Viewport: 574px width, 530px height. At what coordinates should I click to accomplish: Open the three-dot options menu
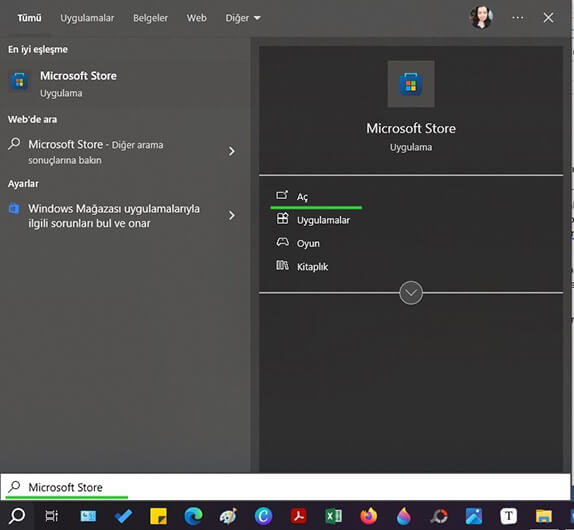click(x=518, y=18)
